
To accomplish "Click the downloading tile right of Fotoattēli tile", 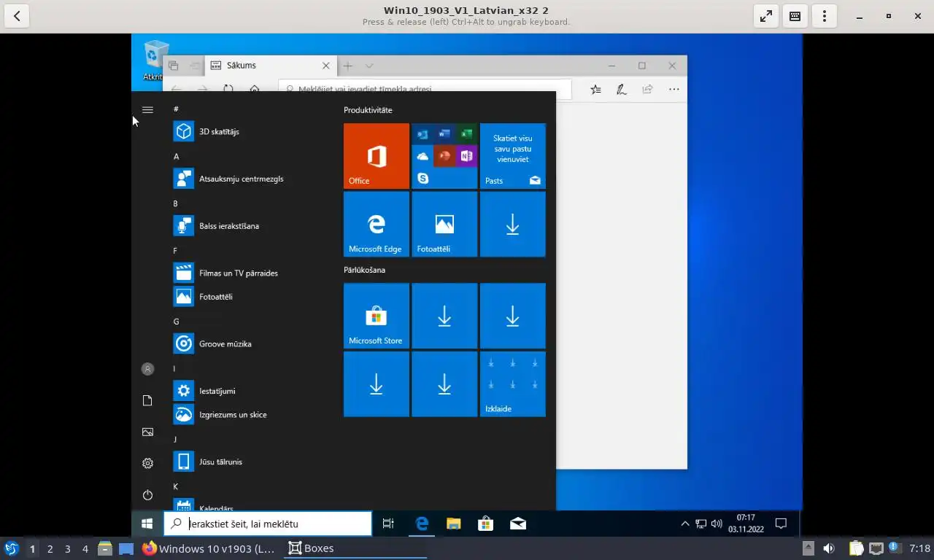I will 513,225.
